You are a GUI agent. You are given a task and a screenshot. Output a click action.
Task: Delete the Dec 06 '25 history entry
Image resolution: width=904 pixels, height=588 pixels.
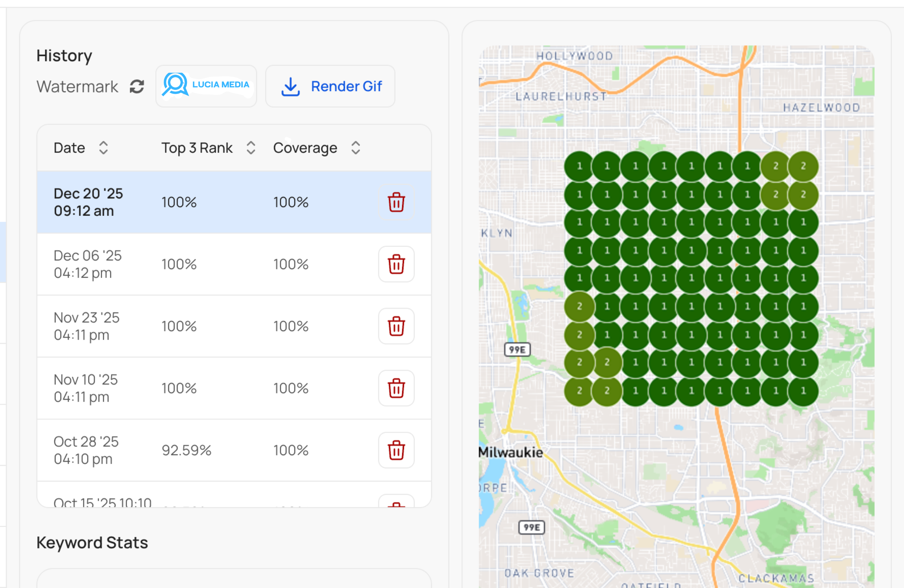[x=396, y=264]
